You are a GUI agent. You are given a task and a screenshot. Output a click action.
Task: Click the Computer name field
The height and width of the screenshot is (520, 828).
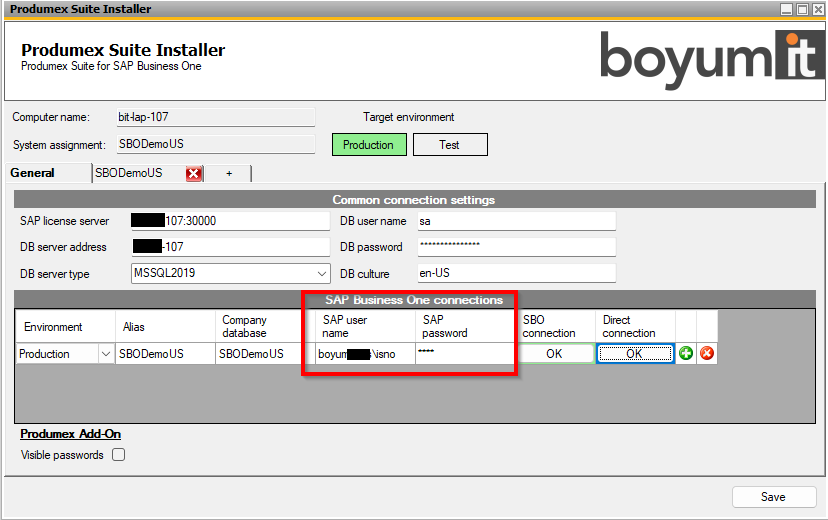click(x=215, y=117)
